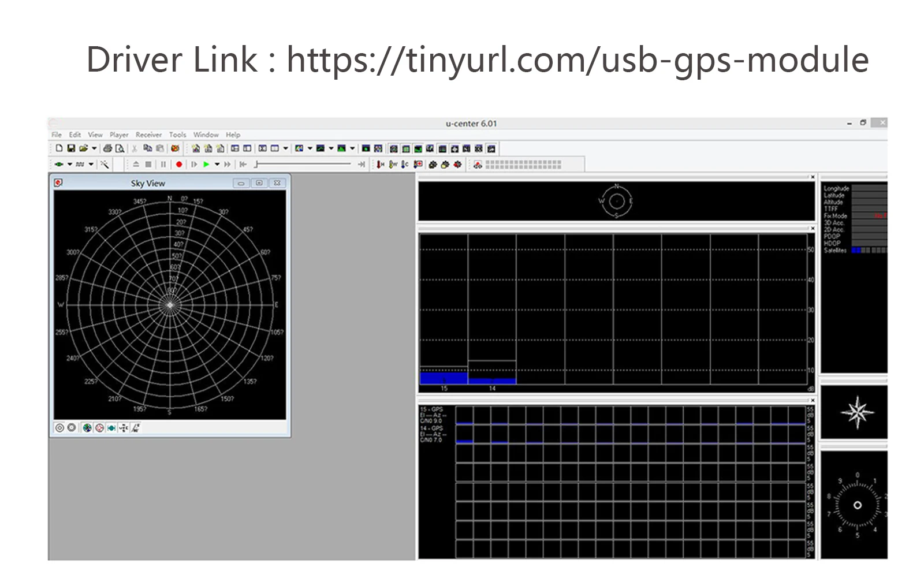Open the Window menu
Image resolution: width=924 pixels, height=578 pixels.
click(x=206, y=135)
